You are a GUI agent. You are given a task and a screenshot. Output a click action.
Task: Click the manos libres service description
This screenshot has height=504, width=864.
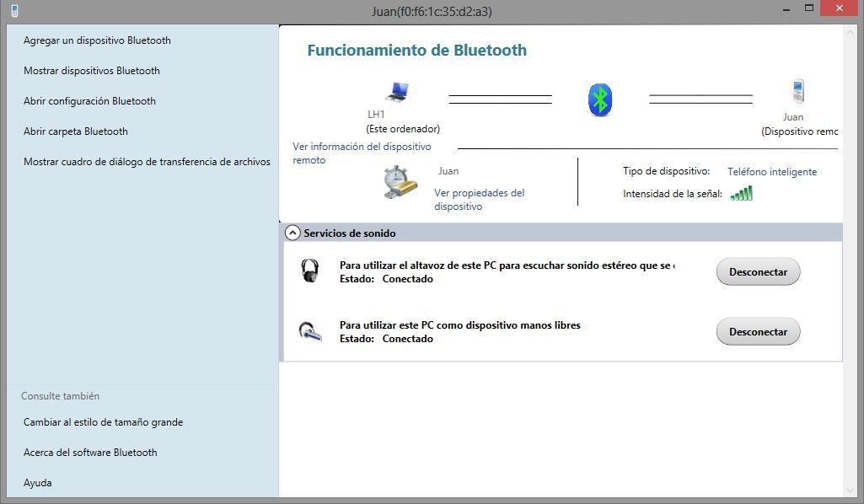tap(460, 325)
